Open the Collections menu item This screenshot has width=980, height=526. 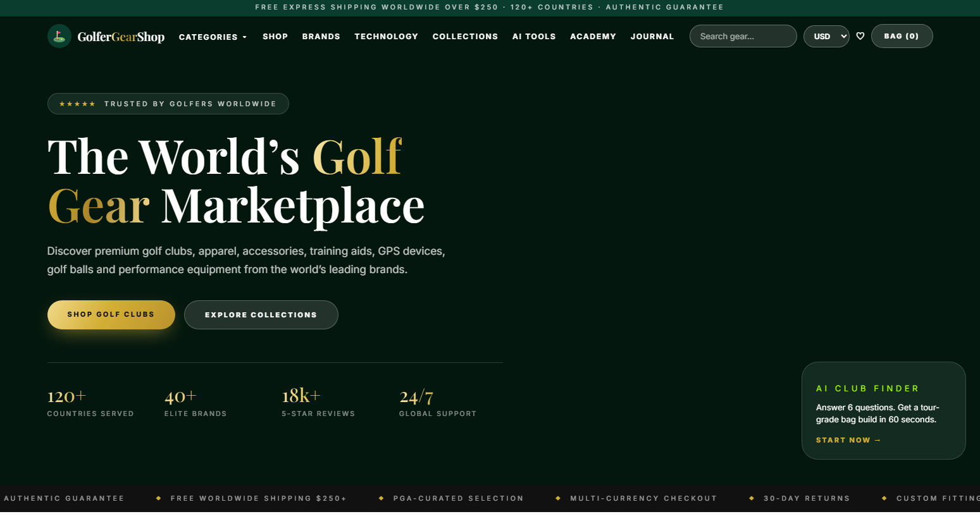tap(465, 37)
